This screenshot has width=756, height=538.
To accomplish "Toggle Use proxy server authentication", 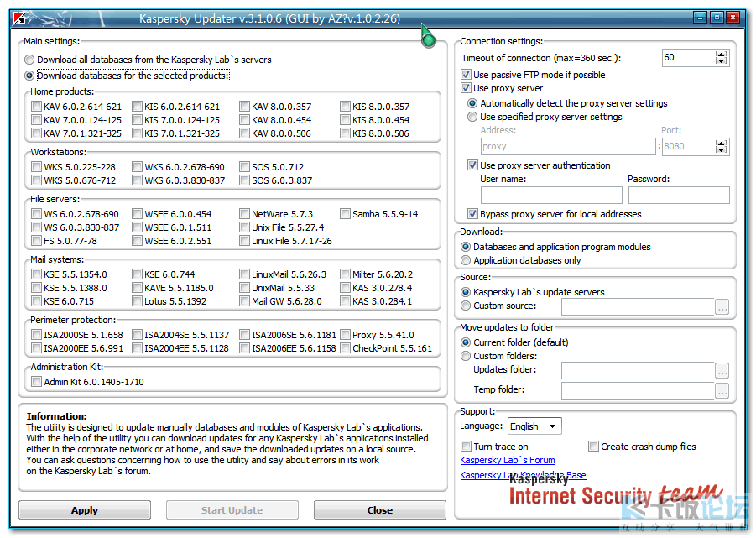I will click(x=472, y=165).
